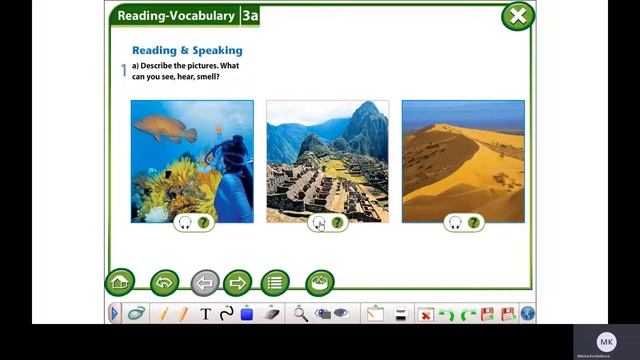Collapse the toolbar with the blue triangle
The image size is (640, 360).
pyautogui.click(x=114, y=314)
